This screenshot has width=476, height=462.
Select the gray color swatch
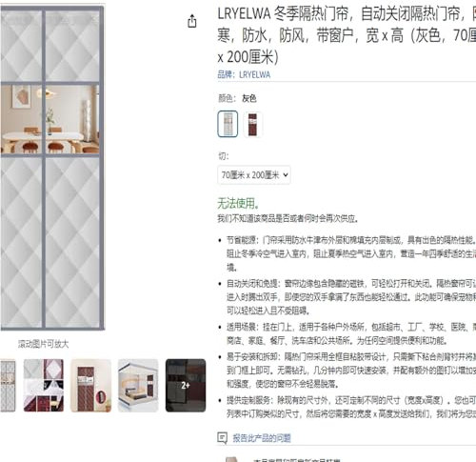click(x=228, y=124)
